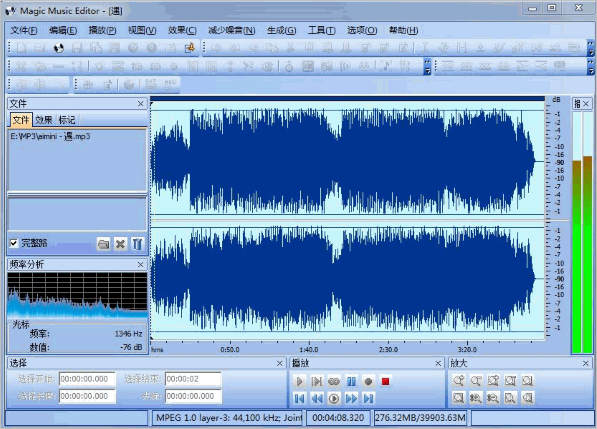This screenshot has width=597, height=429.
Task: Click the New file toolbar icon
Action: 21,48
